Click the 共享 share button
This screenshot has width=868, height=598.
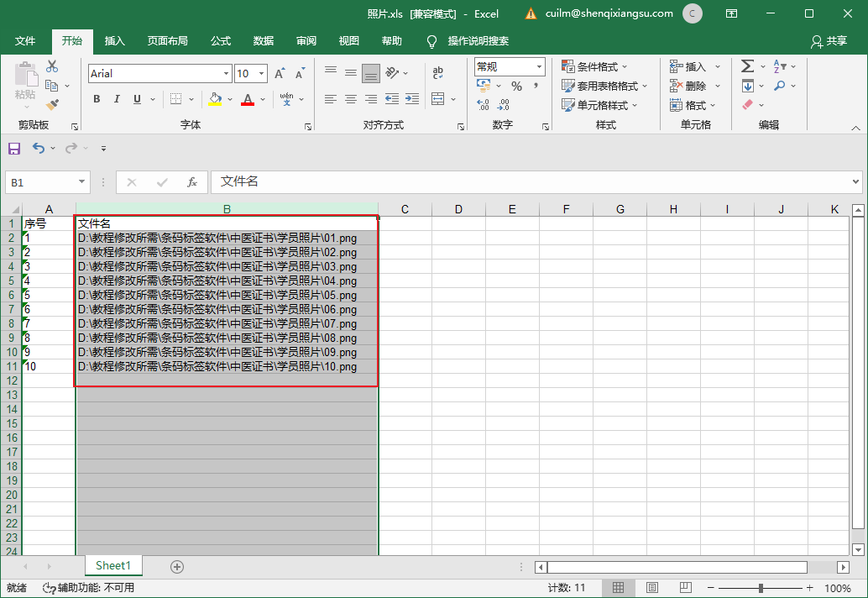[x=829, y=41]
